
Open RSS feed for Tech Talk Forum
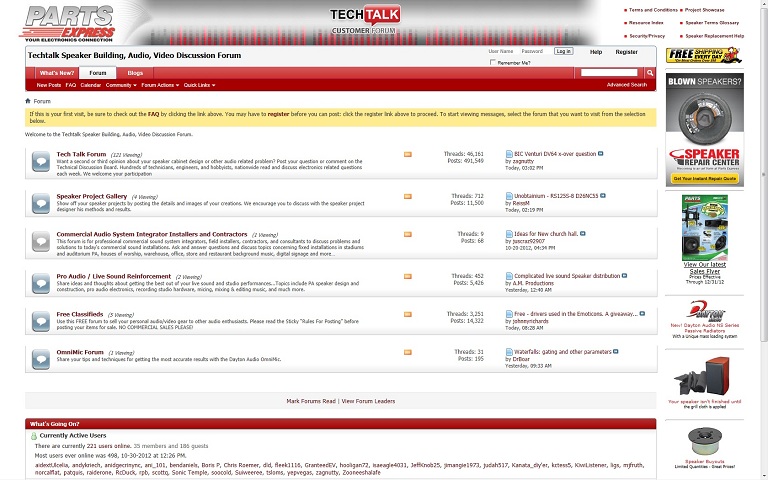407,155
